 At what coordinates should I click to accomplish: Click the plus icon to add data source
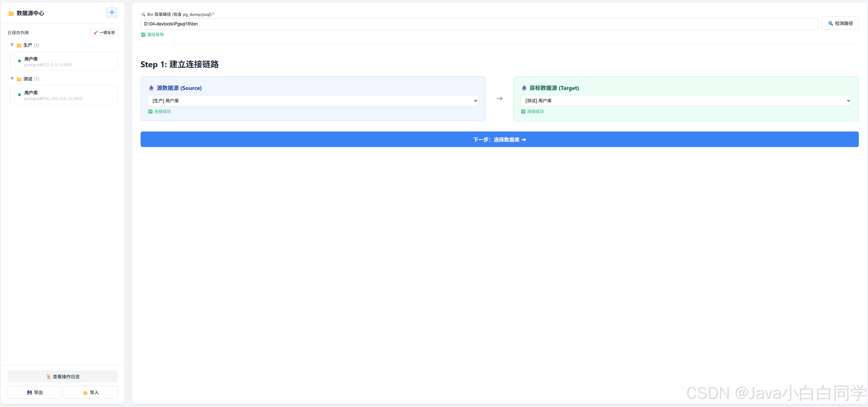[112, 12]
